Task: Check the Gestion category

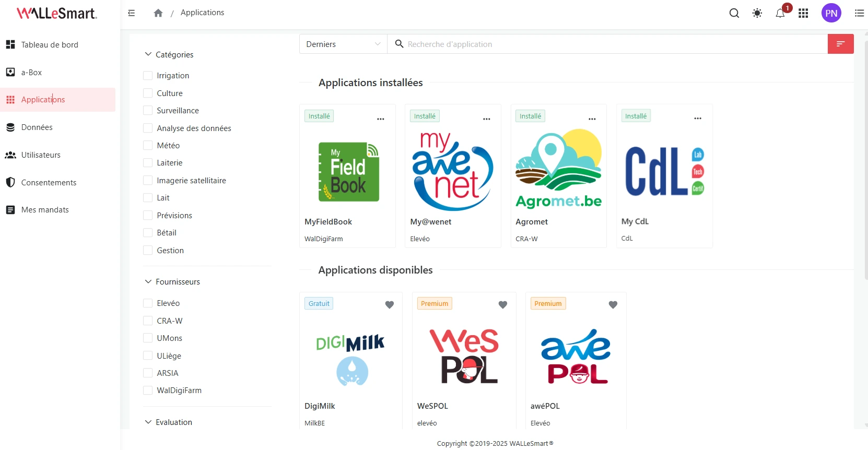Action: pos(148,251)
